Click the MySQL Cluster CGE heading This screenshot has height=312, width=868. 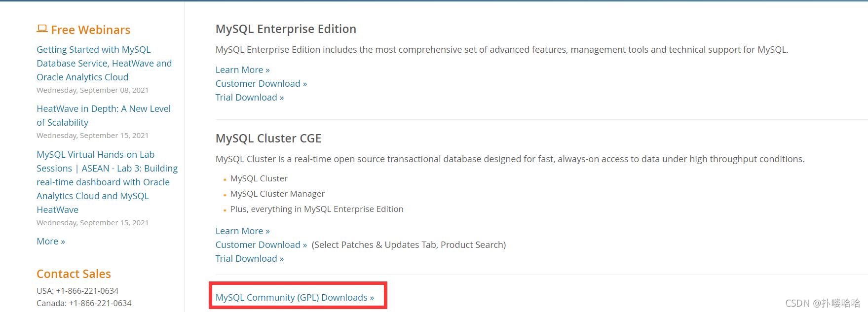[268, 139]
